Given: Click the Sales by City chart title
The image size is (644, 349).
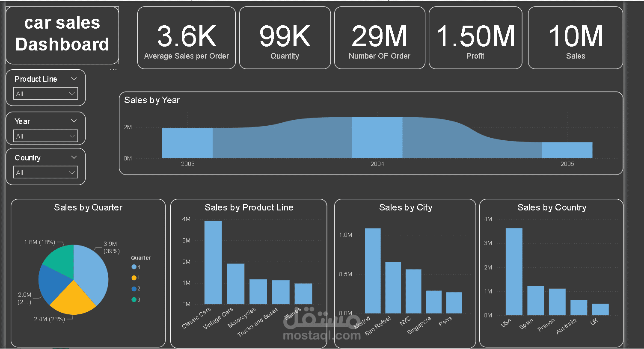Looking at the screenshot, I should pyautogui.click(x=406, y=207).
